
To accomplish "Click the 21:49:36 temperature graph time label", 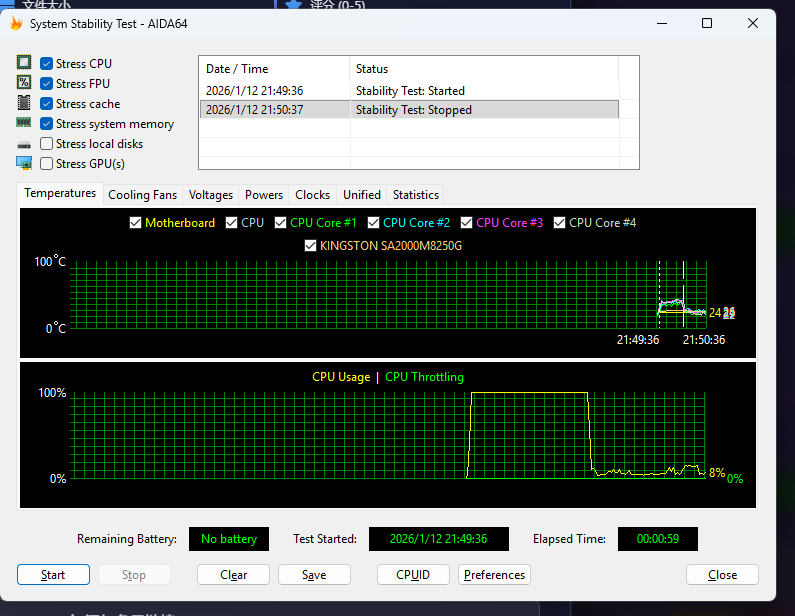I will coord(638,340).
